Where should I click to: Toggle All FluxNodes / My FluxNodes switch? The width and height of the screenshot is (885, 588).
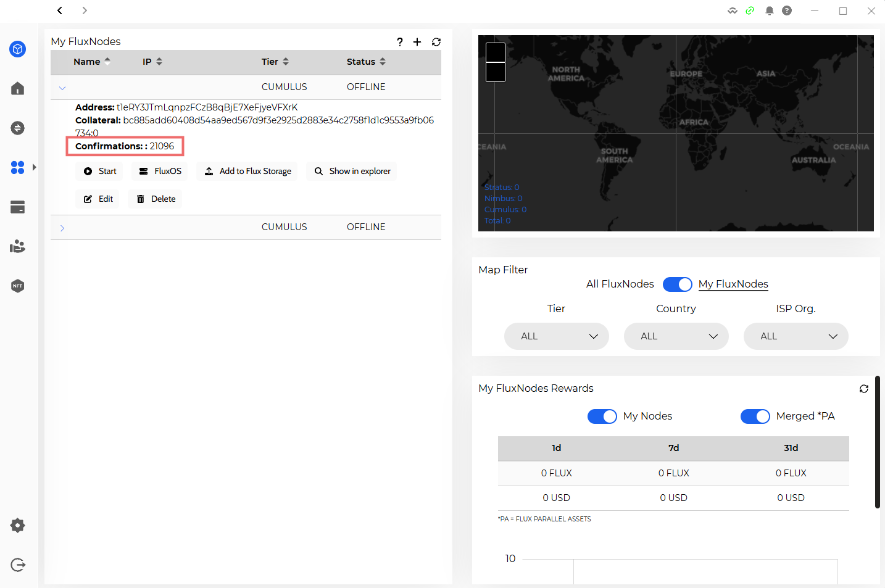click(677, 284)
